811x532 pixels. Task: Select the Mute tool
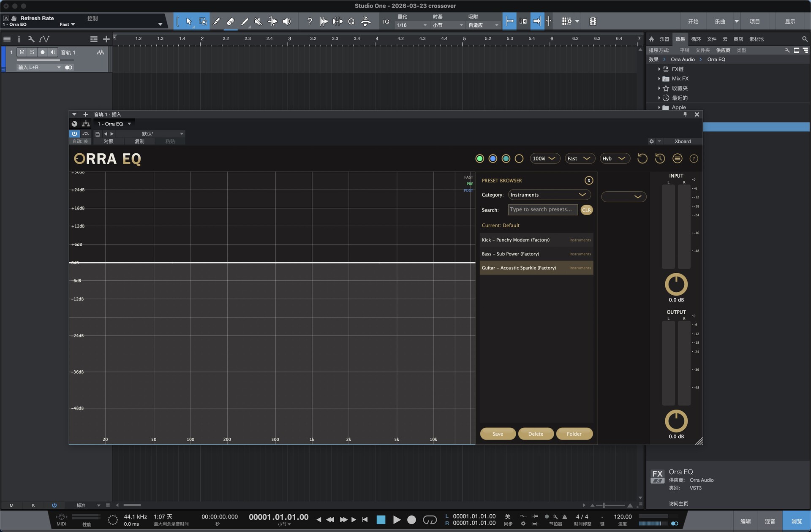point(258,22)
